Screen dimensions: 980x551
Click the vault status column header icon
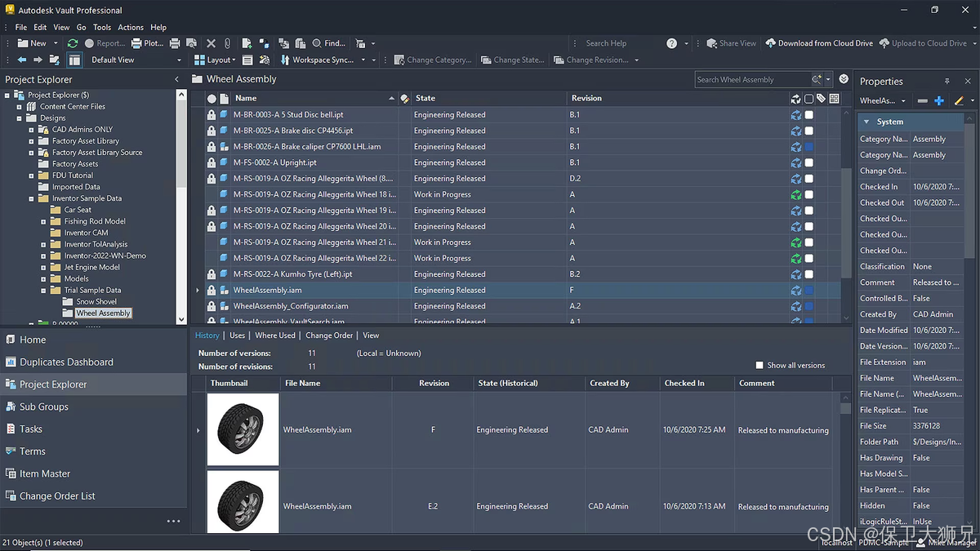tap(796, 98)
